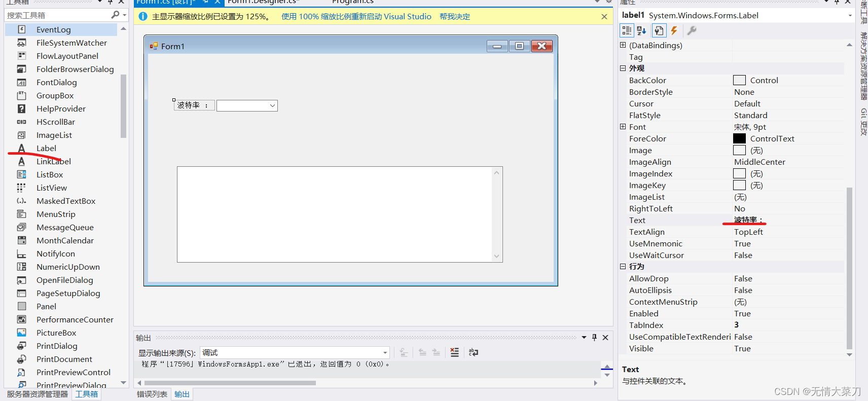Screen dimensions: 868x401
Task: Click the ListBox control icon
Action: [21, 174]
